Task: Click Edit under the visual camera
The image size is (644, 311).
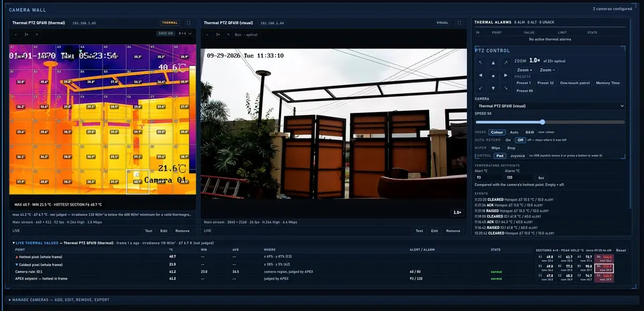Action: 434,231
